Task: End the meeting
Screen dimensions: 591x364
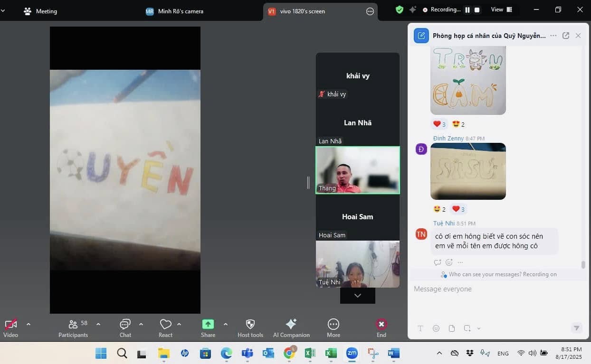Action: point(381,325)
